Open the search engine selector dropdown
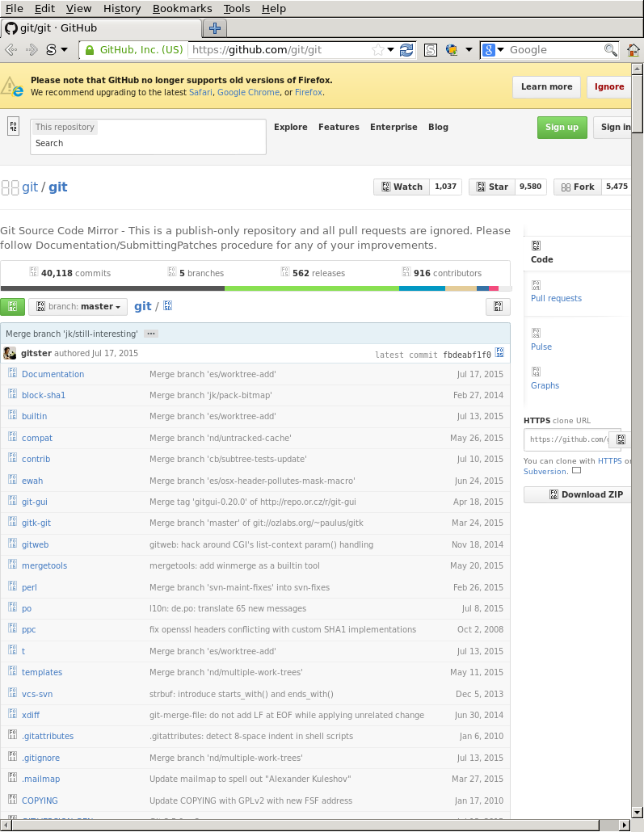Screen dimensions: 644x832 [494, 50]
